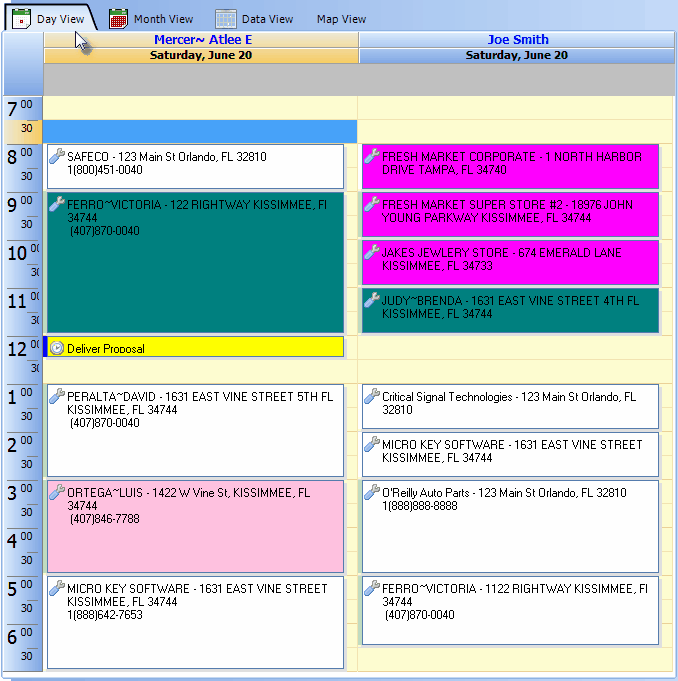Select FRESH MARKET CORPORATE Tampa appointment
Screen dimensions: 678x681
click(x=510, y=167)
